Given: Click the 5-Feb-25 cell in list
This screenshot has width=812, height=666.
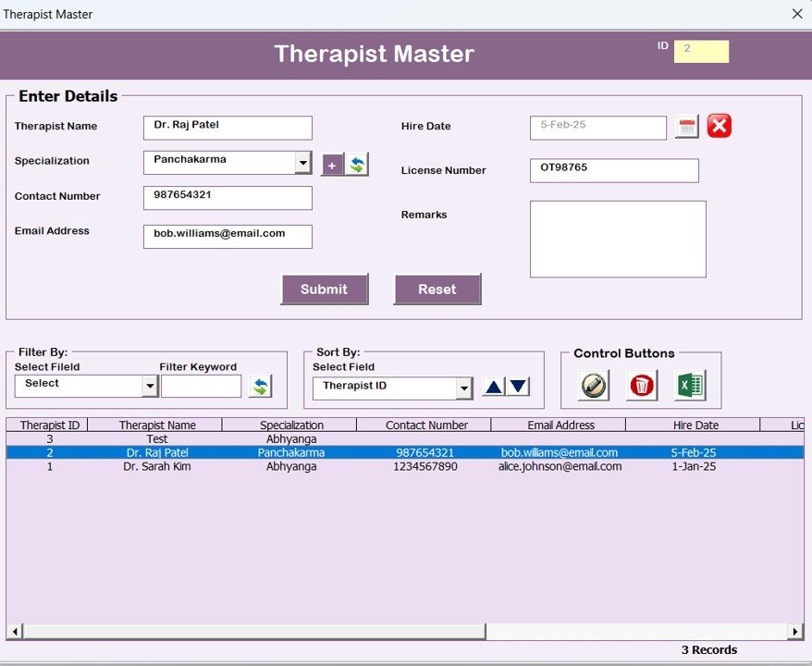Looking at the screenshot, I should (x=694, y=452).
